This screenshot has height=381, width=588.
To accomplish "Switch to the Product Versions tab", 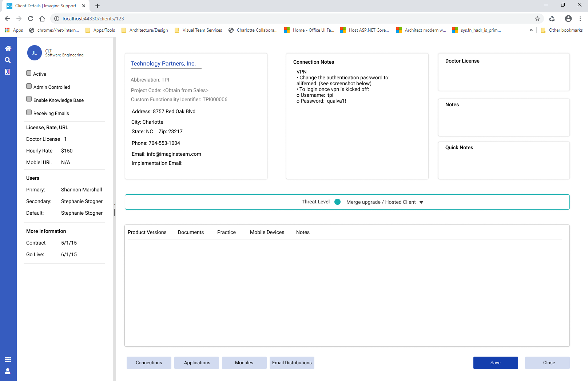I will pos(147,232).
